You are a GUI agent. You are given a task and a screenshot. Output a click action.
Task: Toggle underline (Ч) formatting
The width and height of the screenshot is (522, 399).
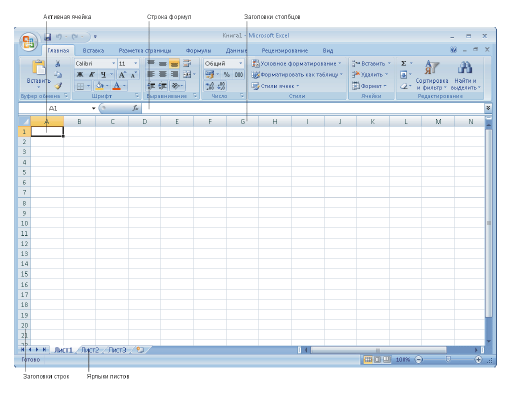(x=103, y=75)
